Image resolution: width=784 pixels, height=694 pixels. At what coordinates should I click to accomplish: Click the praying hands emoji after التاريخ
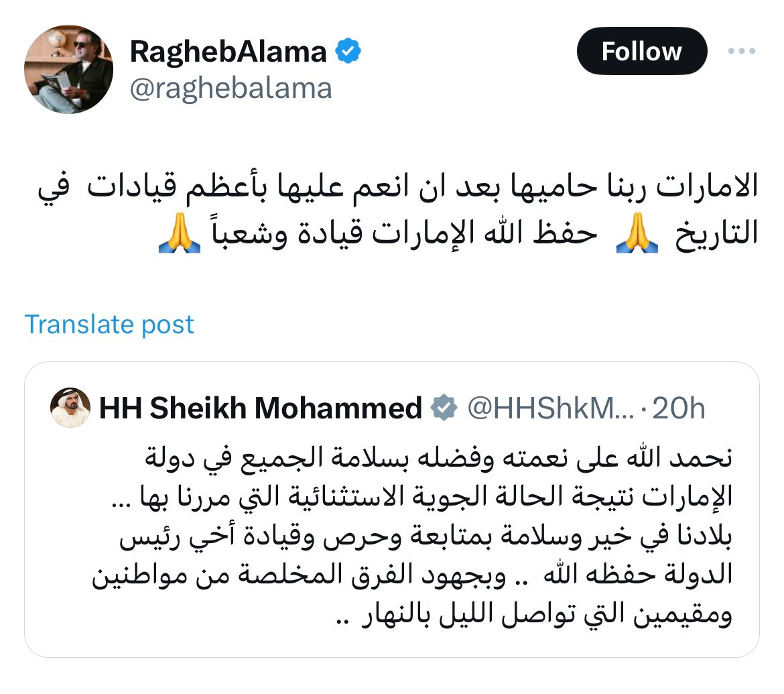click(x=634, y=236)
